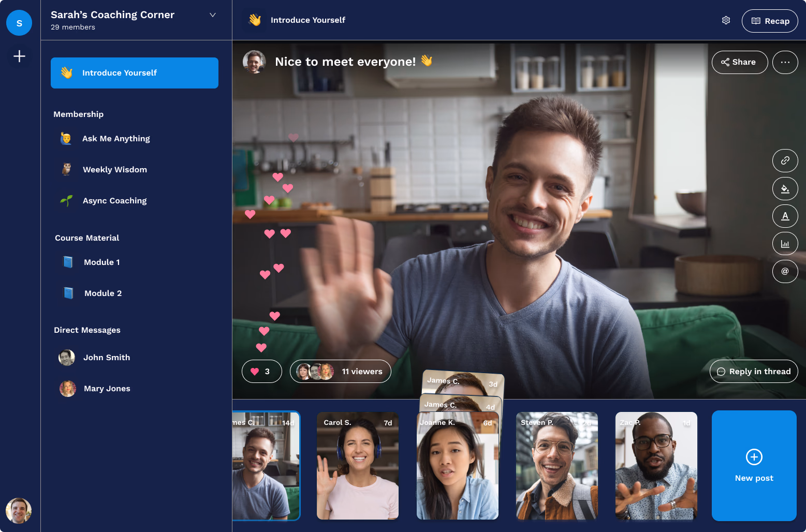Select the color fill tool on the video
806x532 pixels.
click(x=785, y=188)
